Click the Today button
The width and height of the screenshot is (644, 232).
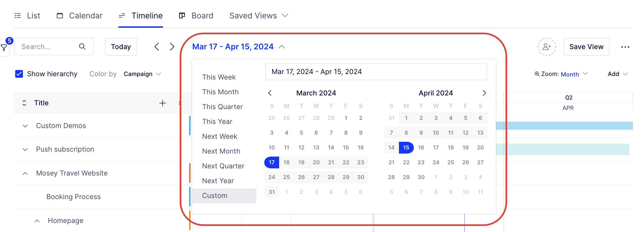pyautogui.click(x=121, y=47)
